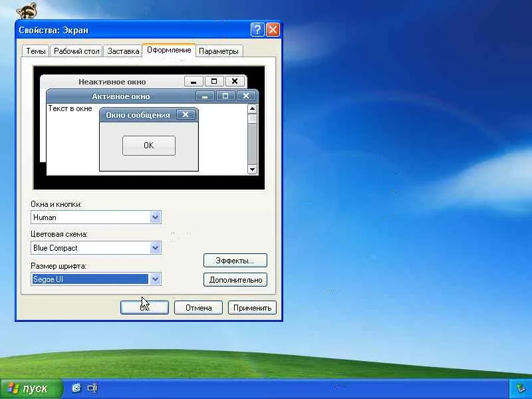Expand the Цветовая схема dropdown arrow
The height and width of the screenshot is (399, 532).
(156, 248)
